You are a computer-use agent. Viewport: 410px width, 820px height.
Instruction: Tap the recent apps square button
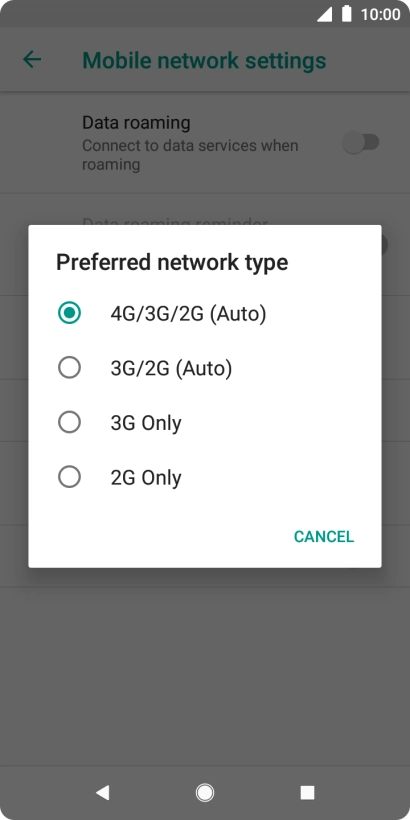(307, 793)
